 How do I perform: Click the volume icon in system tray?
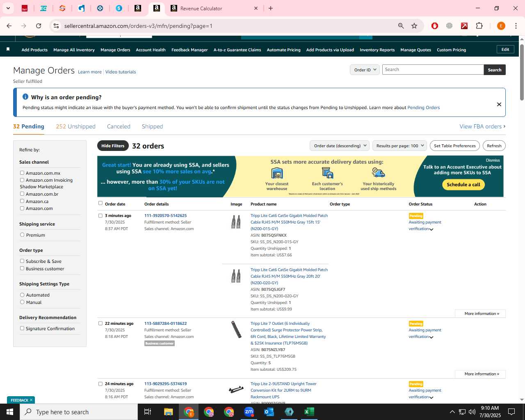point(472,412)
